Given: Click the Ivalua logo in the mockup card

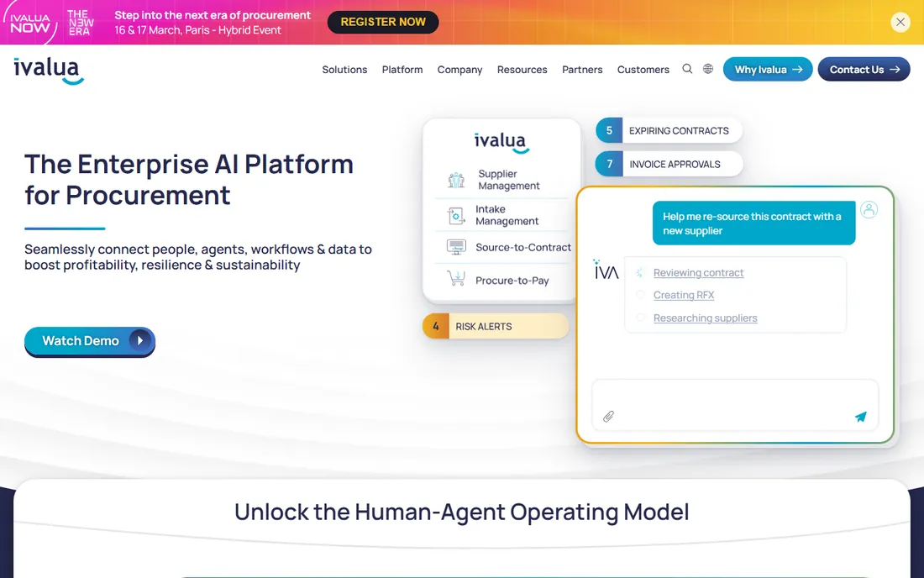Looking at the screenshot, I should pos(501,142).
